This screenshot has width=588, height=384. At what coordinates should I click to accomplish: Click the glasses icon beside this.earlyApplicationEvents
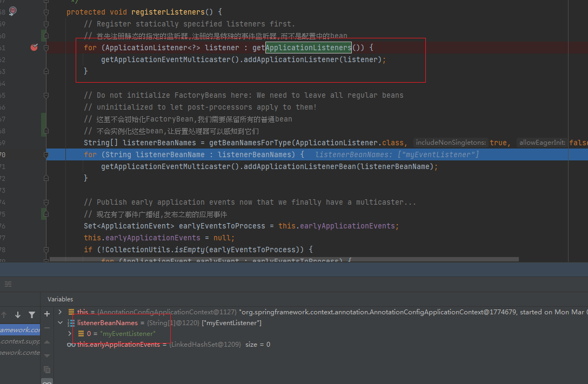pos(71,345)
